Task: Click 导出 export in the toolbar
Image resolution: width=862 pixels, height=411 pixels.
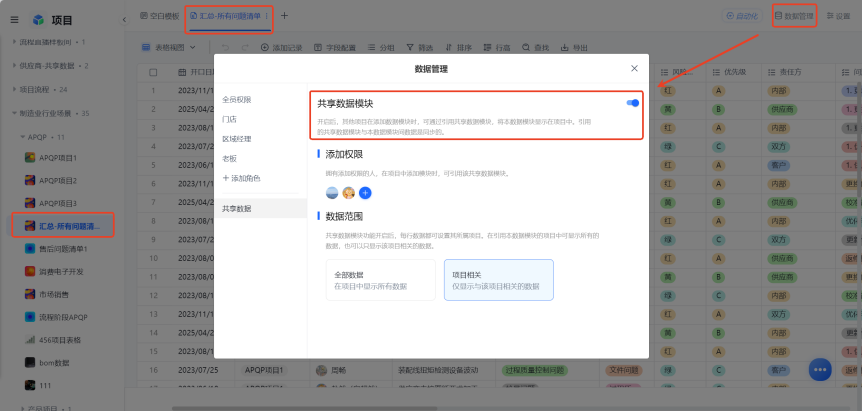Action: 574,48
